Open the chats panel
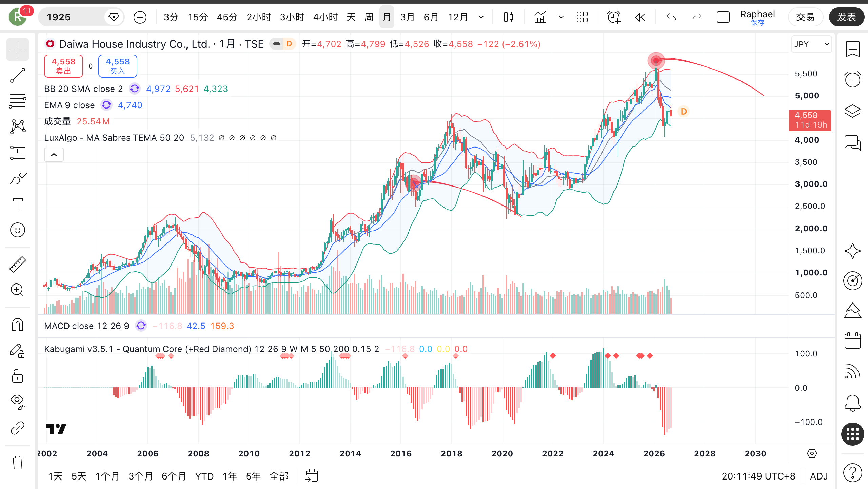Viewport: 868px width, 489px height. click(x=852, y=142)
